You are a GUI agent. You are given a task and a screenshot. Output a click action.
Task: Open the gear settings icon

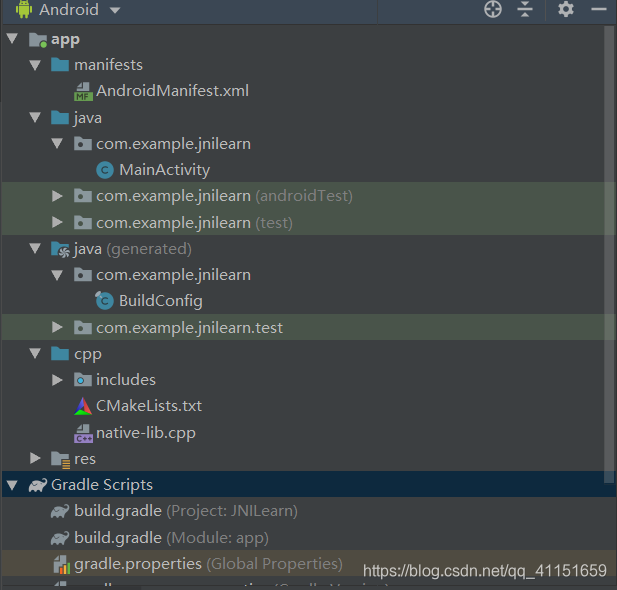[x=566, y=9]
